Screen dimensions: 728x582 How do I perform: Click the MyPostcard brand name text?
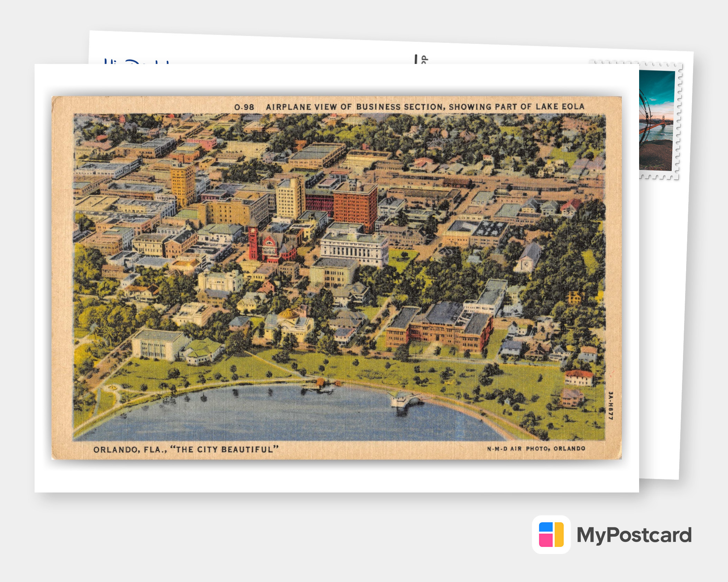click(x=634, y=535)
